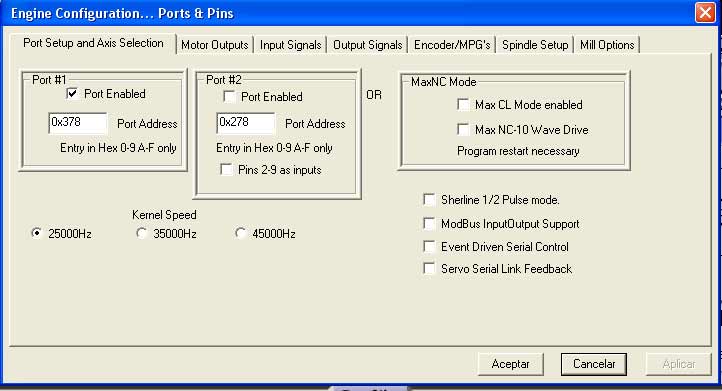
Task: Set kernel speed to 45000Hz
Action: coord(240,233)
